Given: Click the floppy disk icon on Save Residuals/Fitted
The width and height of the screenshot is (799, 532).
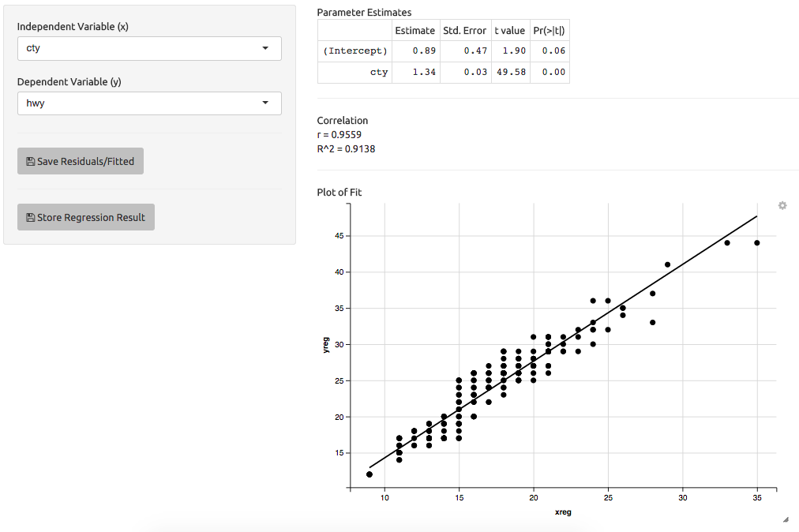Looking at the screenshot, I should tap(31, 162).
